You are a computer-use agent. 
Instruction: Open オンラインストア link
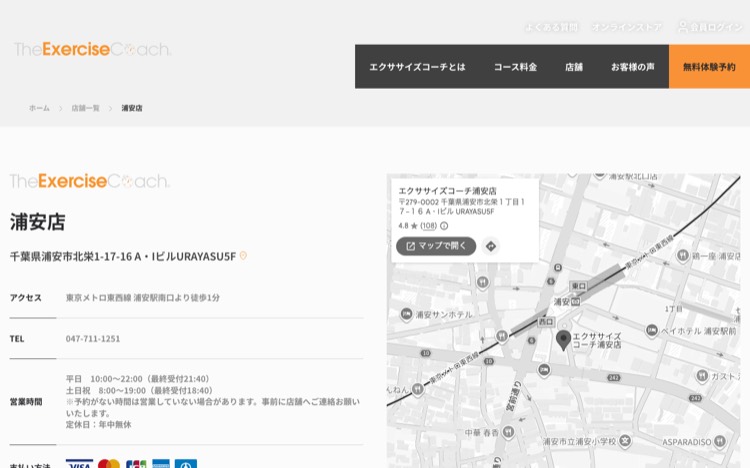[627, 27]
